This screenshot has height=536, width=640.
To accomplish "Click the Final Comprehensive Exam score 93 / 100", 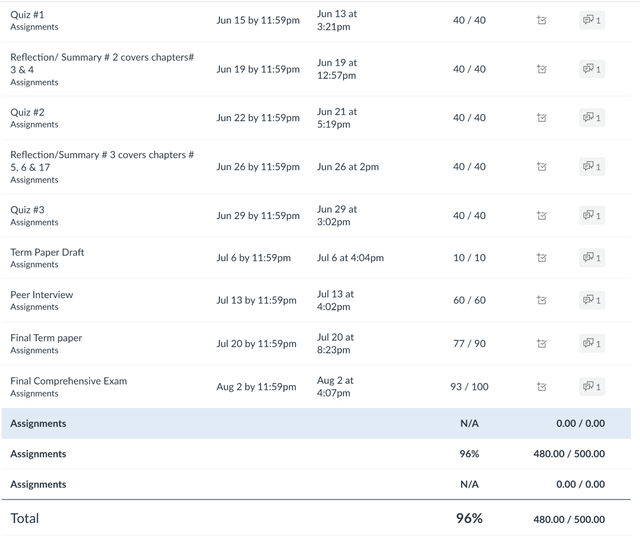I will pyautogui.click(x=469, y=387).
